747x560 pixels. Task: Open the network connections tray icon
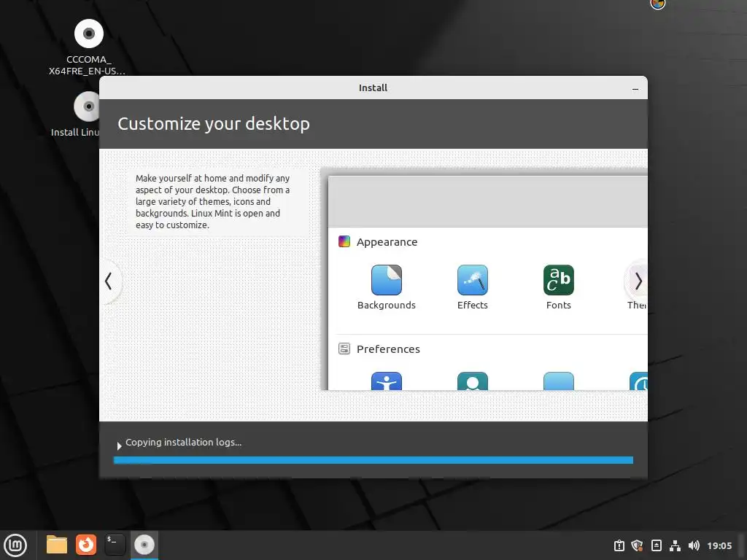(675, 545)
